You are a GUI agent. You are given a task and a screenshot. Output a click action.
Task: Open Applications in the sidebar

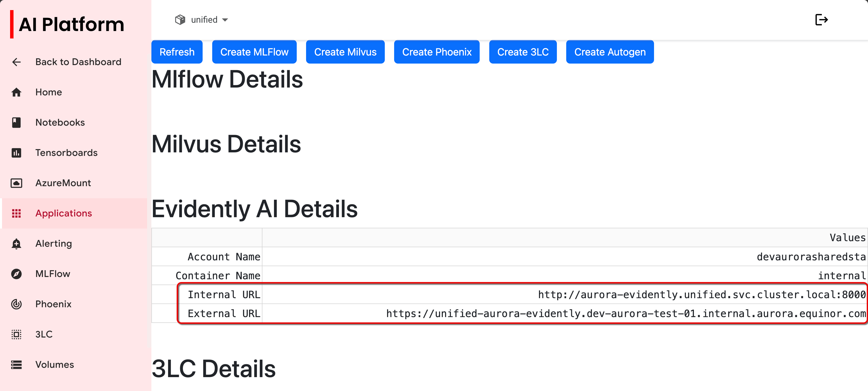click(63, 213)
